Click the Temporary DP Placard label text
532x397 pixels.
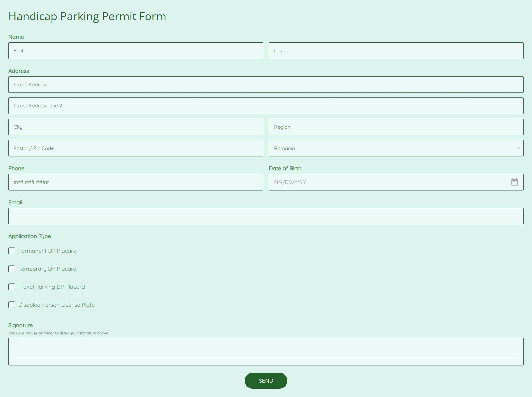(47, 269)
